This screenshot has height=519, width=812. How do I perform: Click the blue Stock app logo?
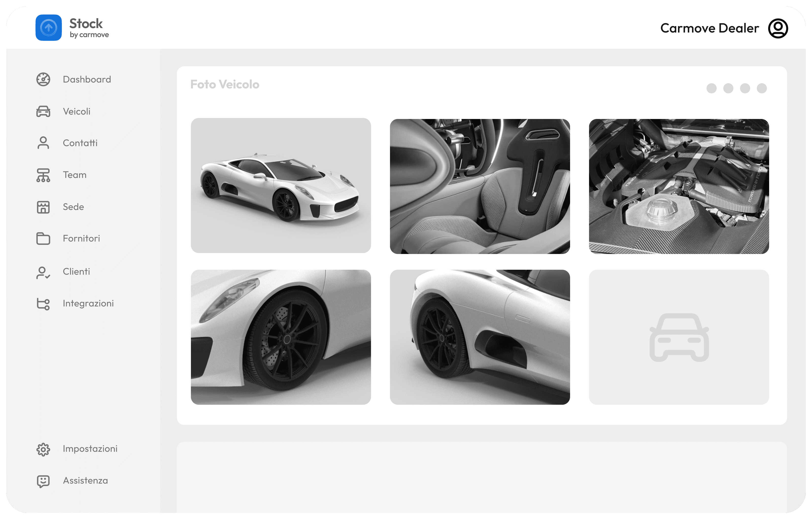pos(49,28)
